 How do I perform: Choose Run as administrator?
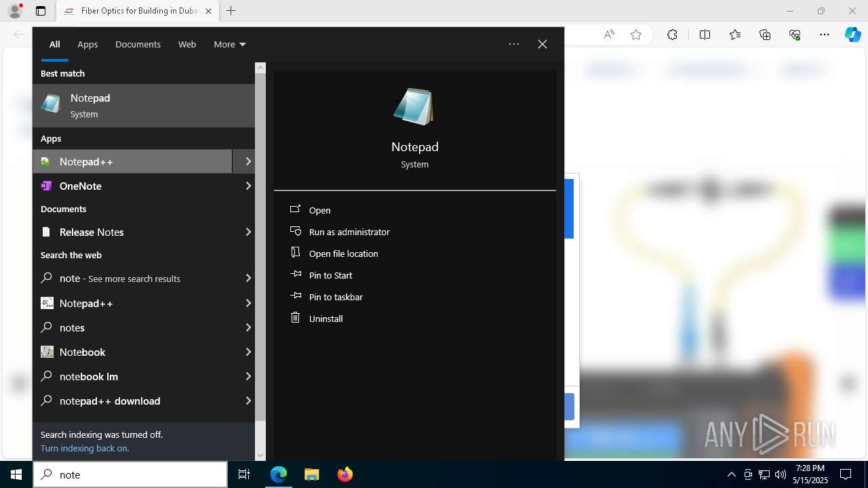point(349,232)
